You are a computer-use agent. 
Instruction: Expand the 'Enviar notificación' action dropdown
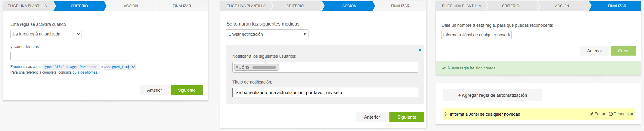point(267,34)
